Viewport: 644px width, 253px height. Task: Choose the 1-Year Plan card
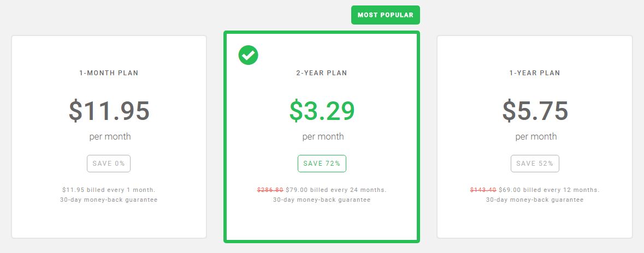pos(534,136)
